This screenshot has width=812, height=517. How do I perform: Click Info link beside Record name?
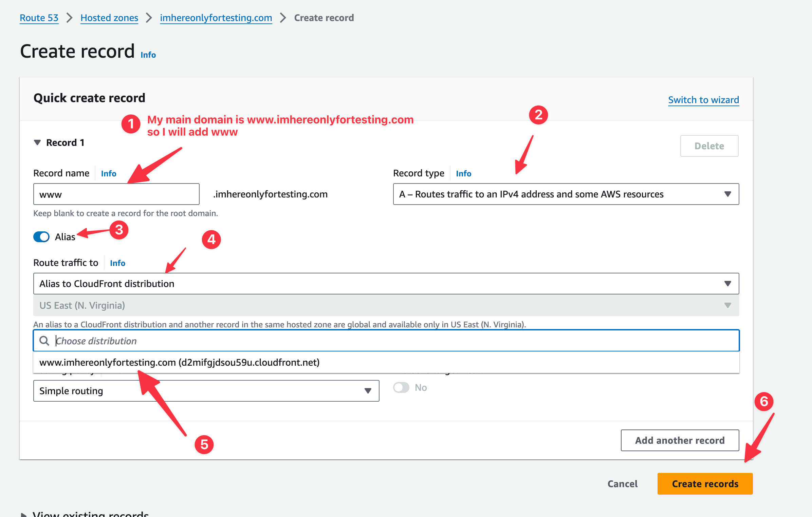(x=108, y=174)
